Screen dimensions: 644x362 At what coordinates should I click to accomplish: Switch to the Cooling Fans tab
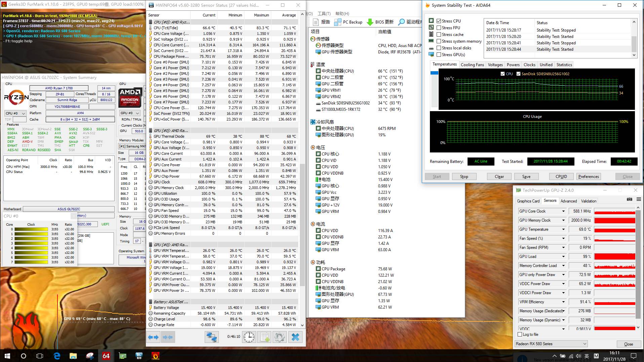coord(472,65)
